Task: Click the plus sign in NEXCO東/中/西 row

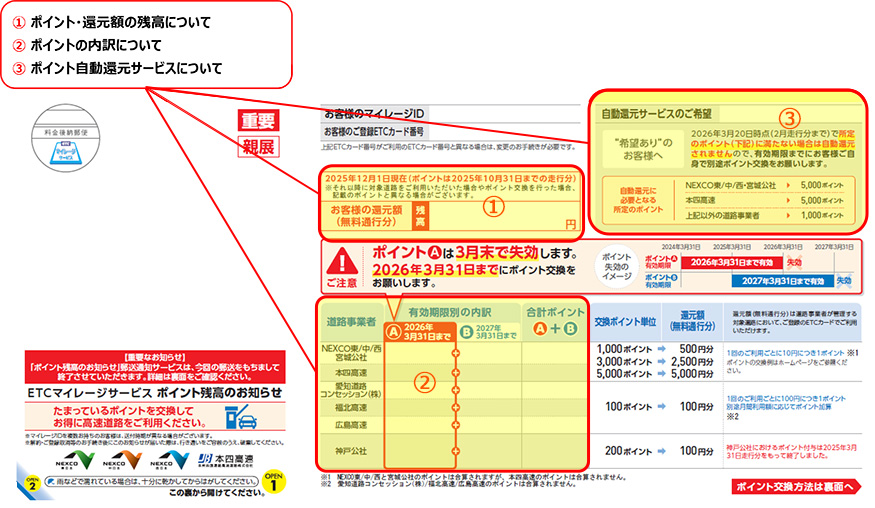Action: pyautogui.click(x=455, y=353)
